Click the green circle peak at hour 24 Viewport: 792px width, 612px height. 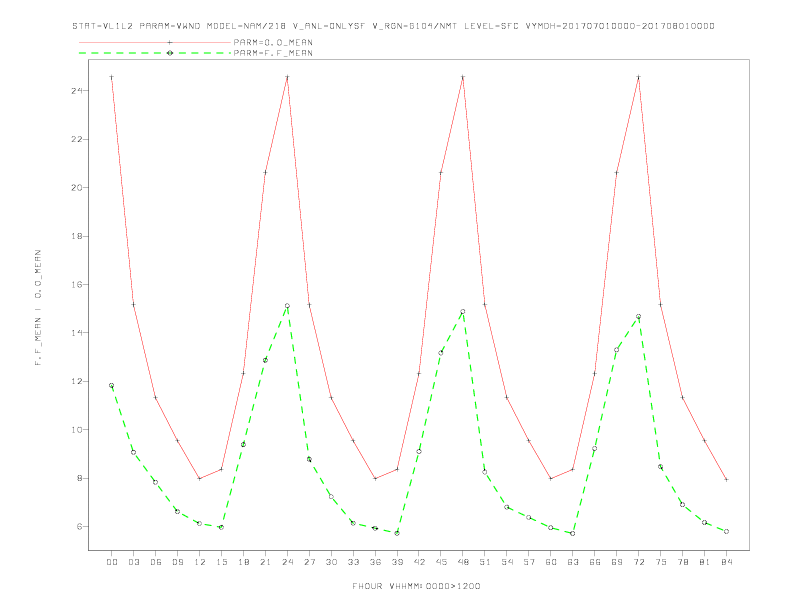[x=287, y=305]
